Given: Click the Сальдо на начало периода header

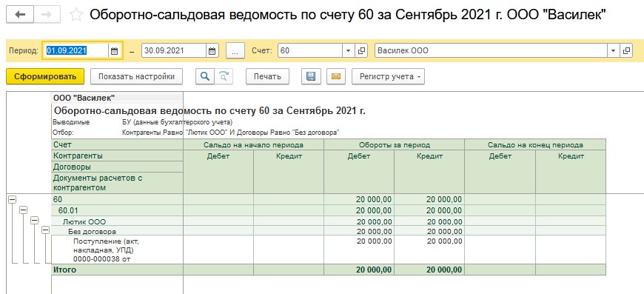Looking at the screenshot, I should coord(253,145).
